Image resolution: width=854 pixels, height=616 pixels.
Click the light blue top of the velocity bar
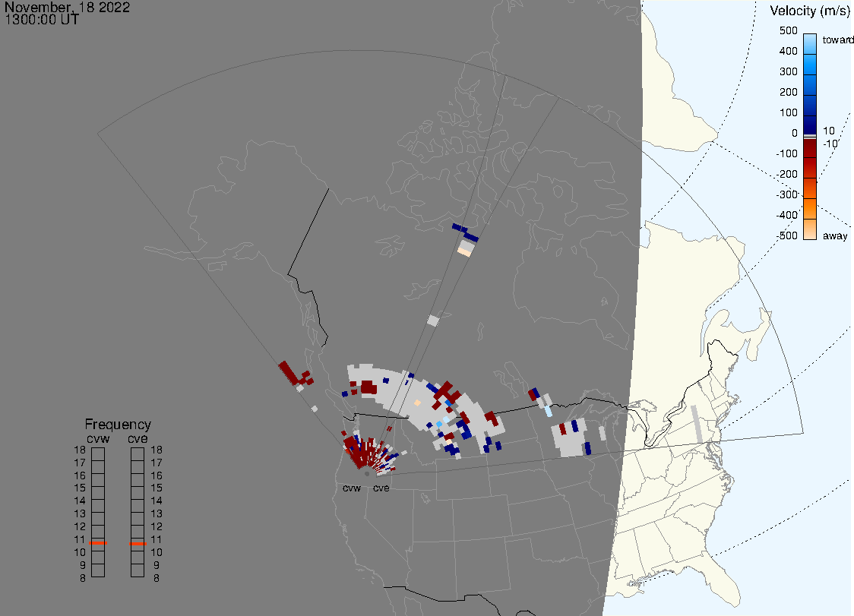click(x=810, y=43)
